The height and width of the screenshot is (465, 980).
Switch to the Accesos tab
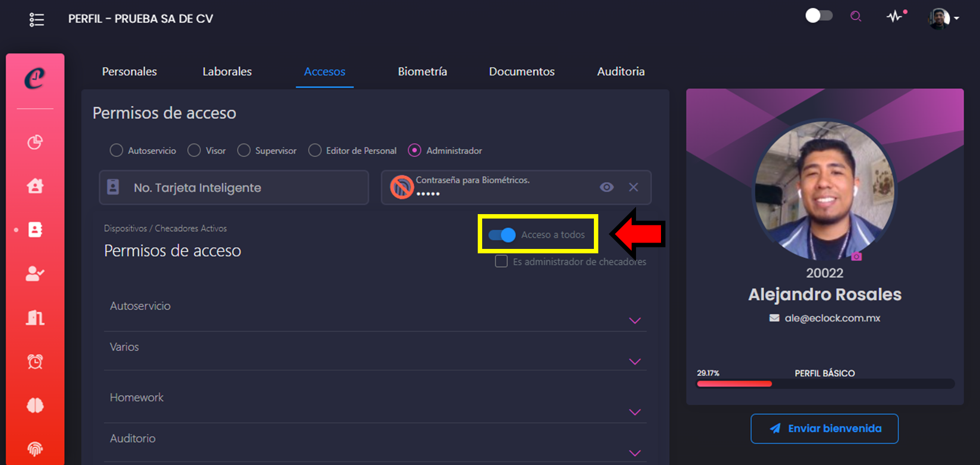(x=324, y=72)
